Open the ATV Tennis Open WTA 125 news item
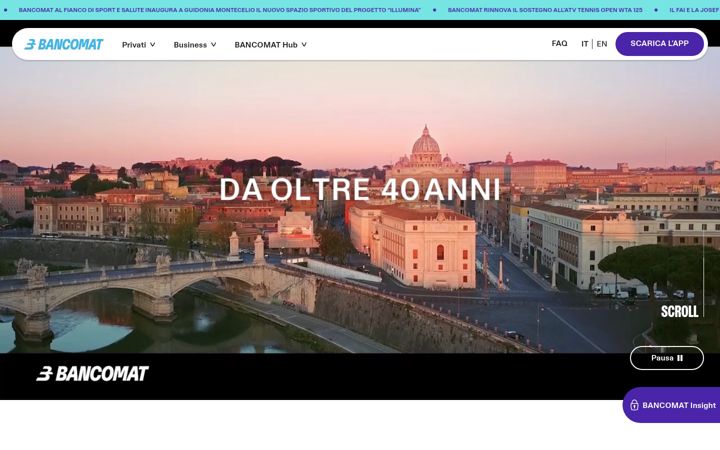The height and width of the screenshot is (450, 720). point(545,10)
